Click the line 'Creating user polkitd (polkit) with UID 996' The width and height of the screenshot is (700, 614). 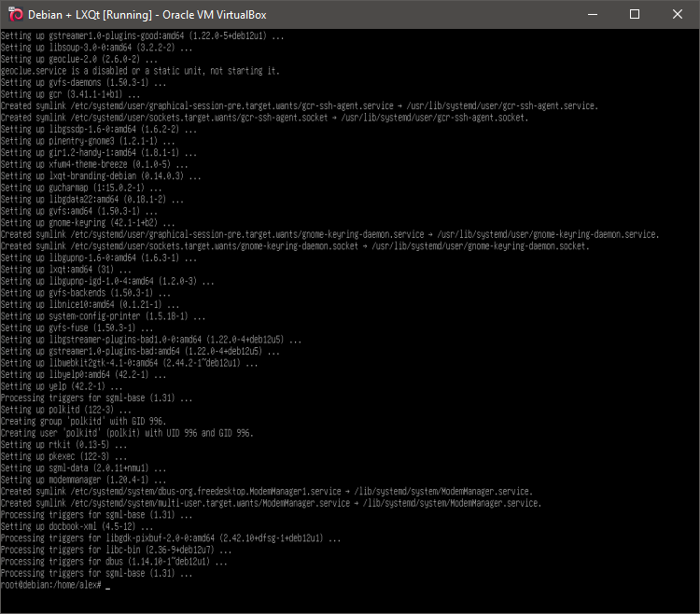(127, 433)
